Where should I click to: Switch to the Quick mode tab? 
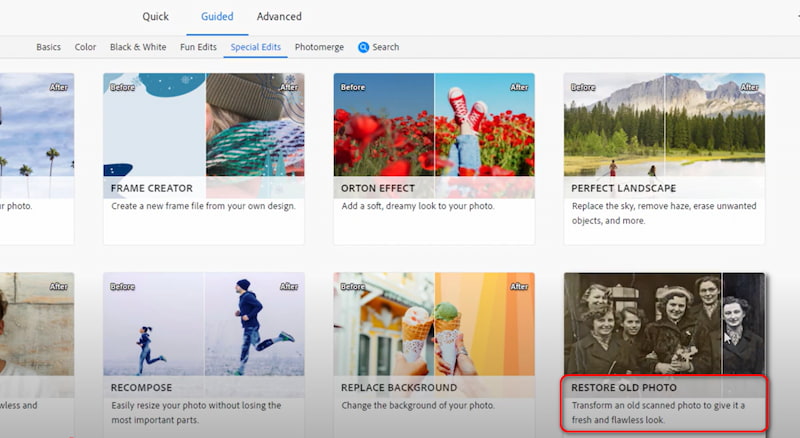click(x=155, y=17)
